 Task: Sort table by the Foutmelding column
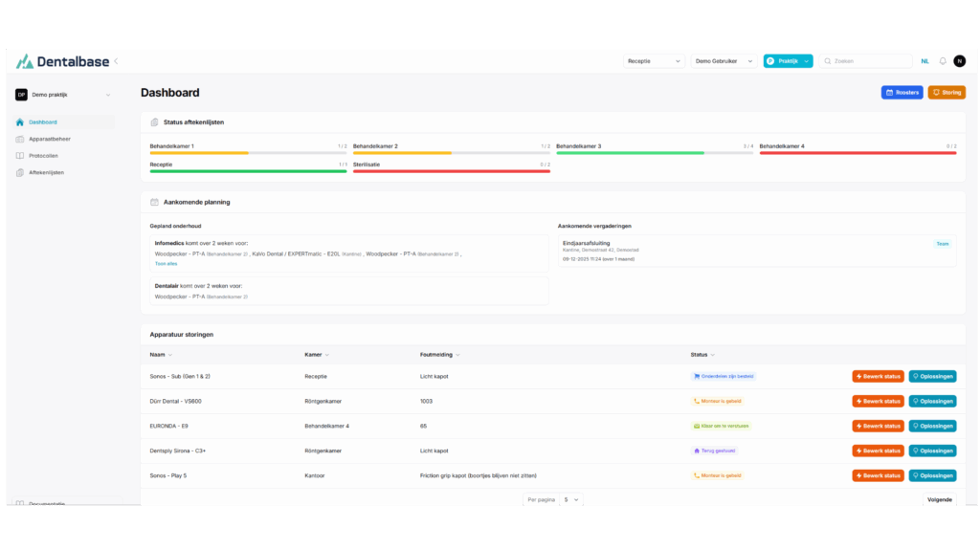[438, 355]
